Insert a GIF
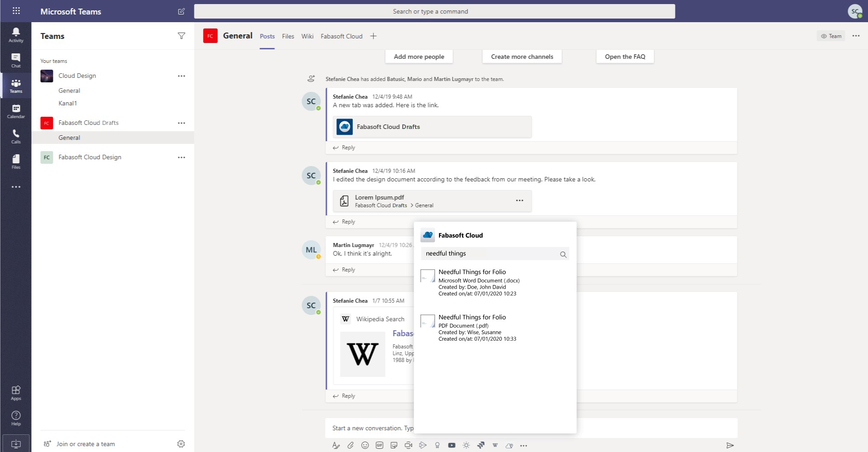The width and height of the screenshot is (868, 452). point(379,445)
